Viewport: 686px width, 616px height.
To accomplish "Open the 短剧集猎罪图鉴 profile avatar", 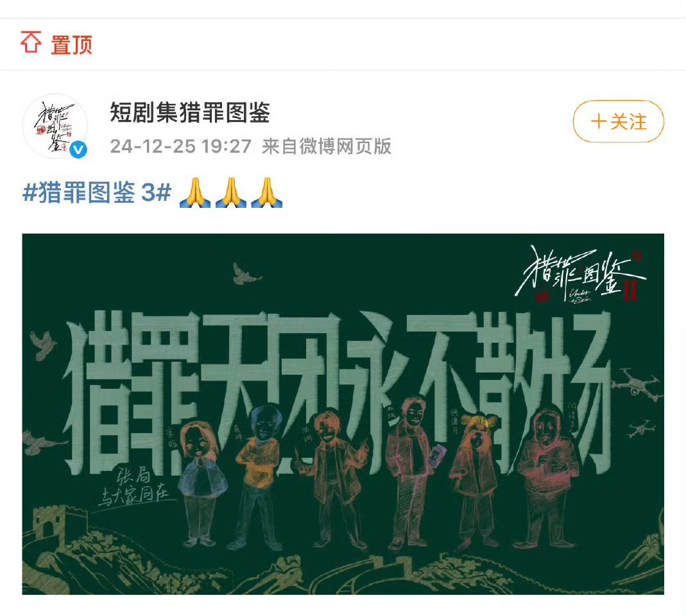I will click(55, 126).
